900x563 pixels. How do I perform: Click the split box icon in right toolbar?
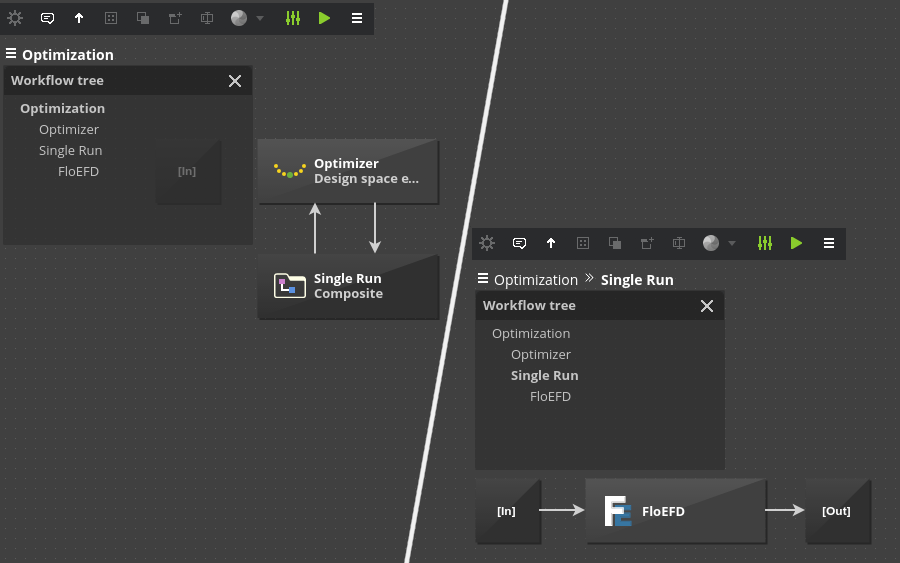coord(678,243)
